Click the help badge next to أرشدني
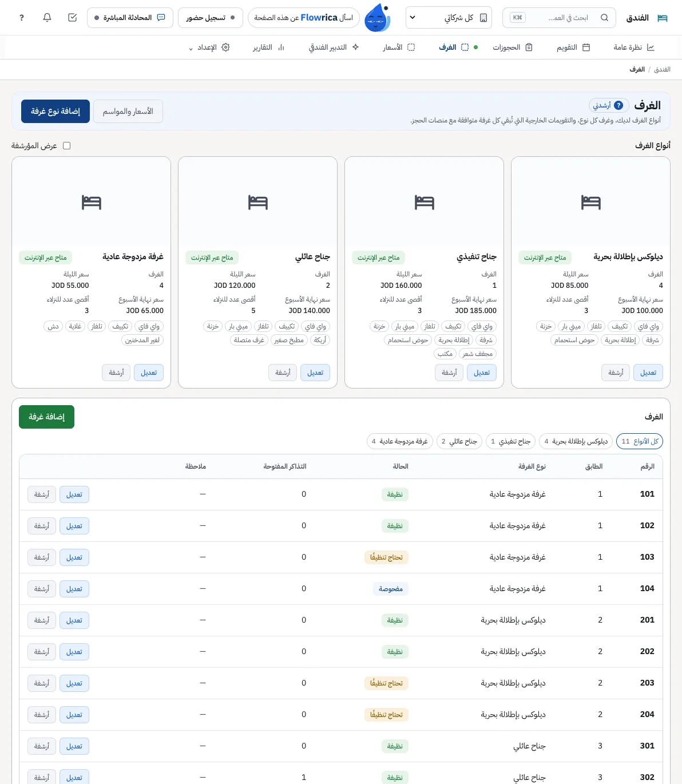682x784 pixels. coord(618,105)
